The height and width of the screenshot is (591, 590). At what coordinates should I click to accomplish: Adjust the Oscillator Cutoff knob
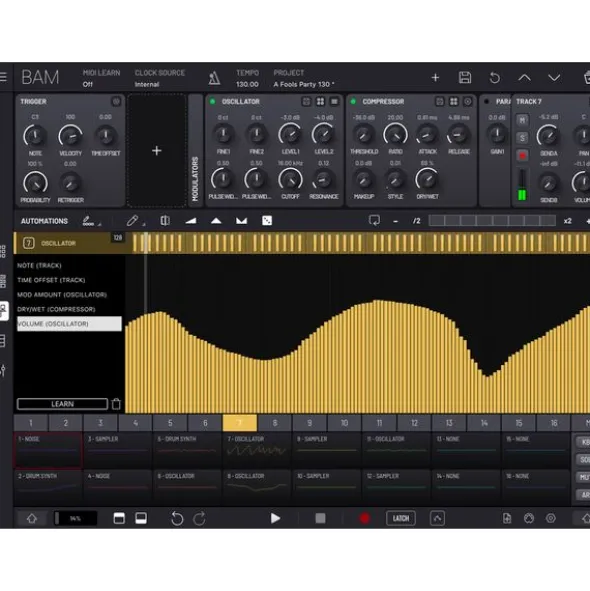(290, 180)
